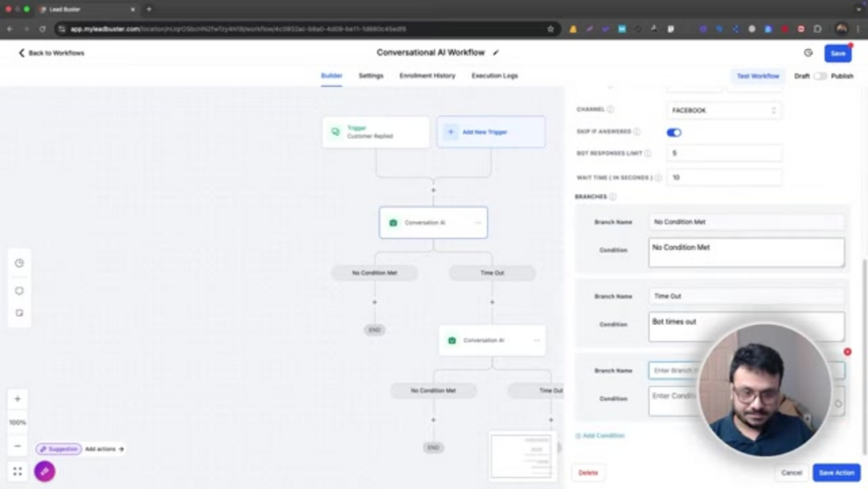Select the history icon in the left sidebar
The image size is (868, 489).
pyautogui.click(x=18, y=262)
